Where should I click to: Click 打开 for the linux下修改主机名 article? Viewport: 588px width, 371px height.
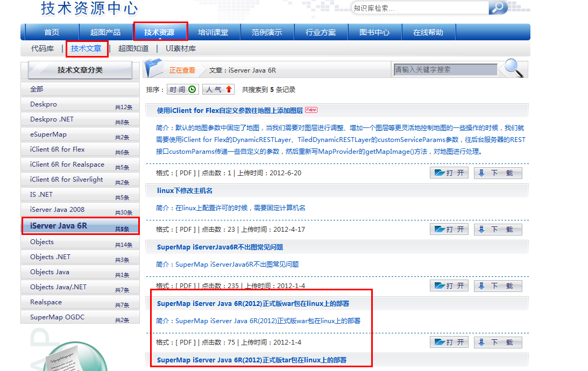(x=449, y=230)
